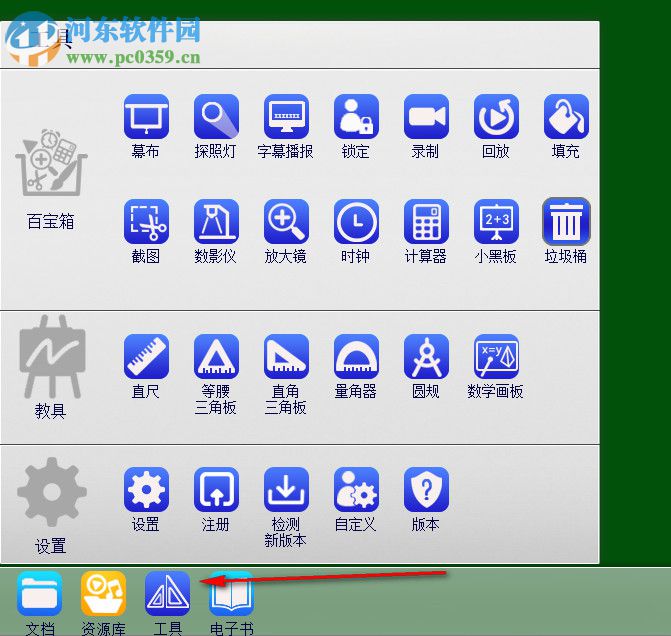Click the 注册 register icon

(216, 490)
